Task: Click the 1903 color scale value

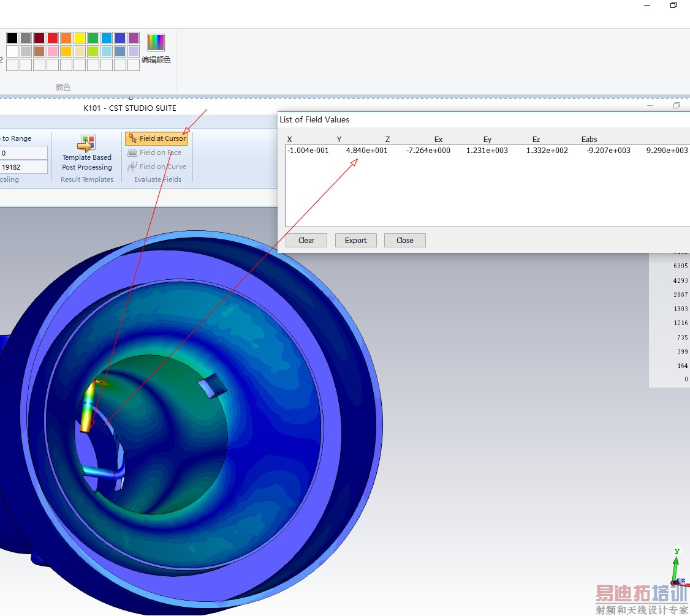Action: tap(680, 309)
